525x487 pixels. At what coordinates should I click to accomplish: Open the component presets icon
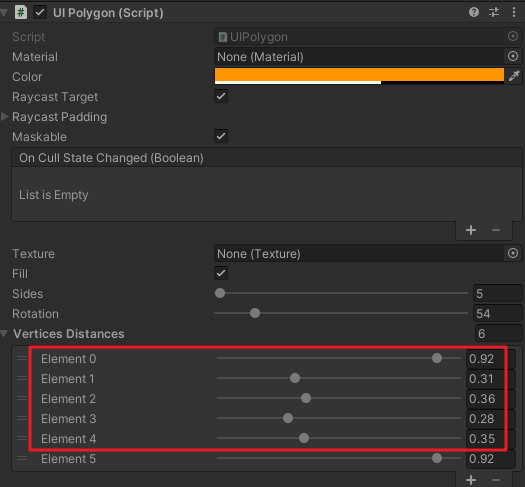pyautogui.click(x=494, y=12)
